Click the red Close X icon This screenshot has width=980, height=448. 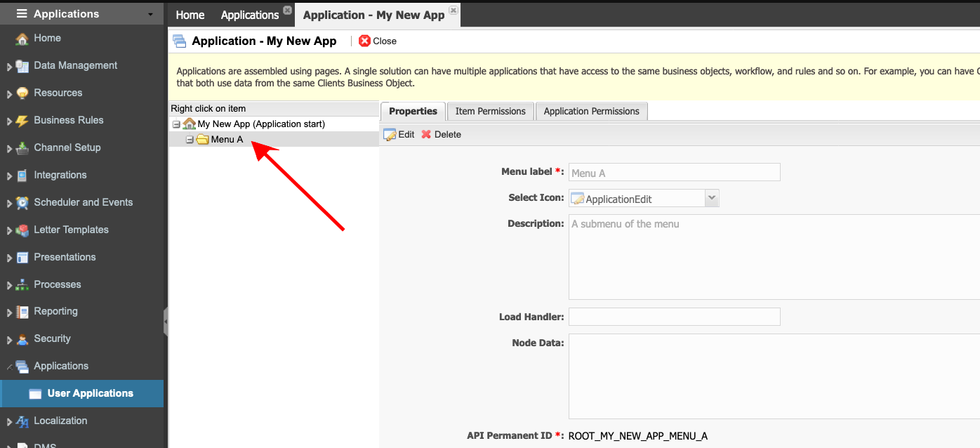point(364,41)
